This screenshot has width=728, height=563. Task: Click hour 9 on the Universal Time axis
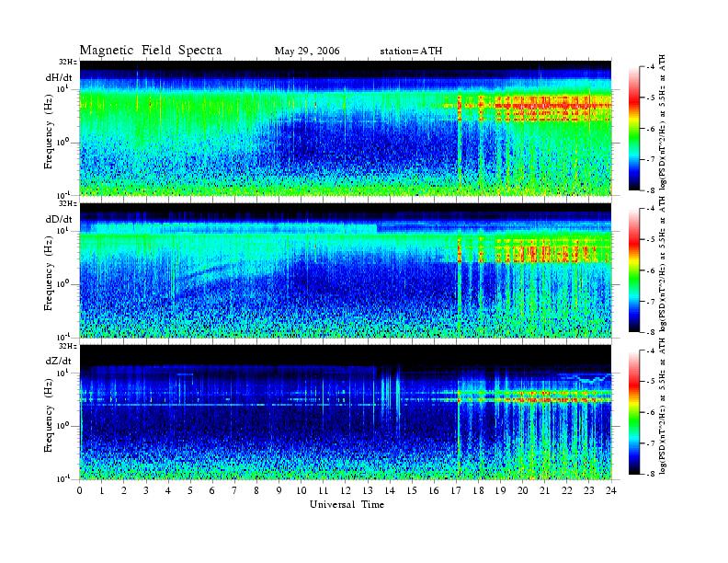point(279,490)
